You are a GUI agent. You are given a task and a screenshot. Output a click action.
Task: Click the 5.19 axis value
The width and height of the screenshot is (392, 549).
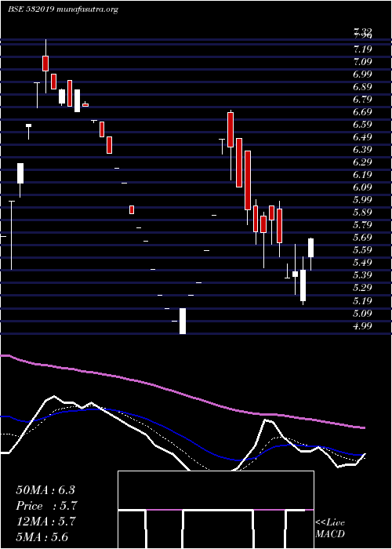[362, 300]
